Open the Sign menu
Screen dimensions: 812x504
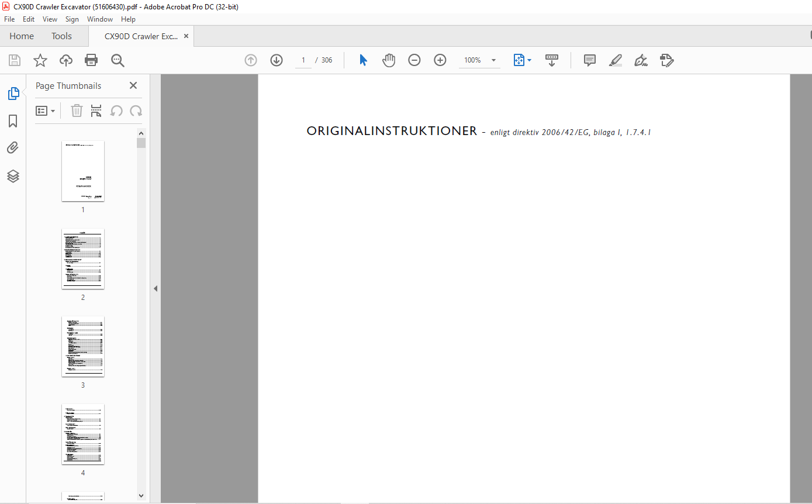[72, 19]
